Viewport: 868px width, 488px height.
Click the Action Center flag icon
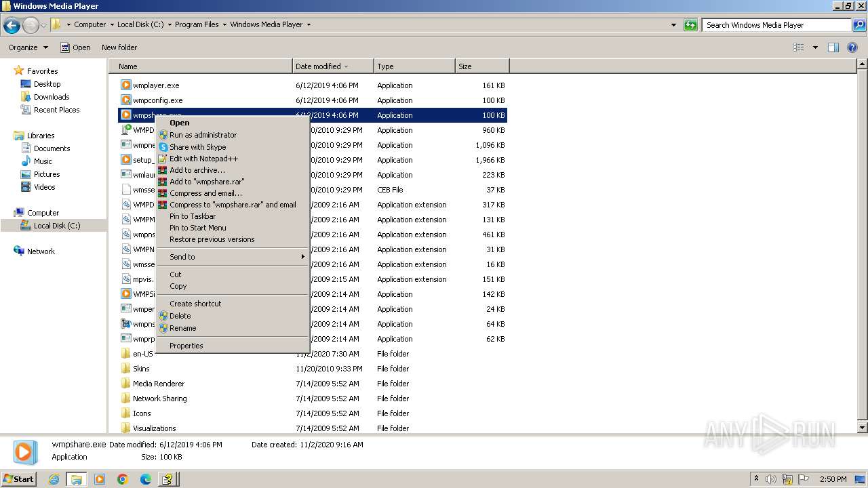point(804,479)
